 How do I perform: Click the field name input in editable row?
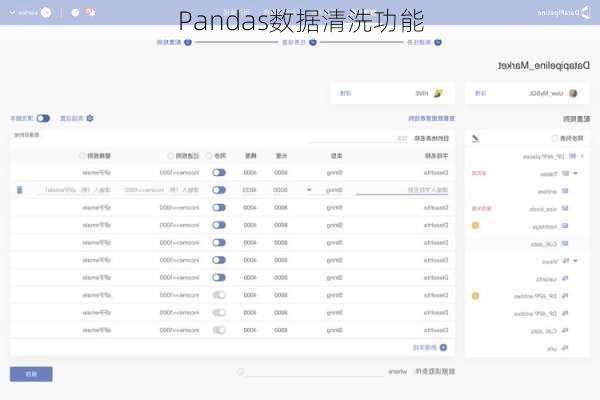pos(402,190)
